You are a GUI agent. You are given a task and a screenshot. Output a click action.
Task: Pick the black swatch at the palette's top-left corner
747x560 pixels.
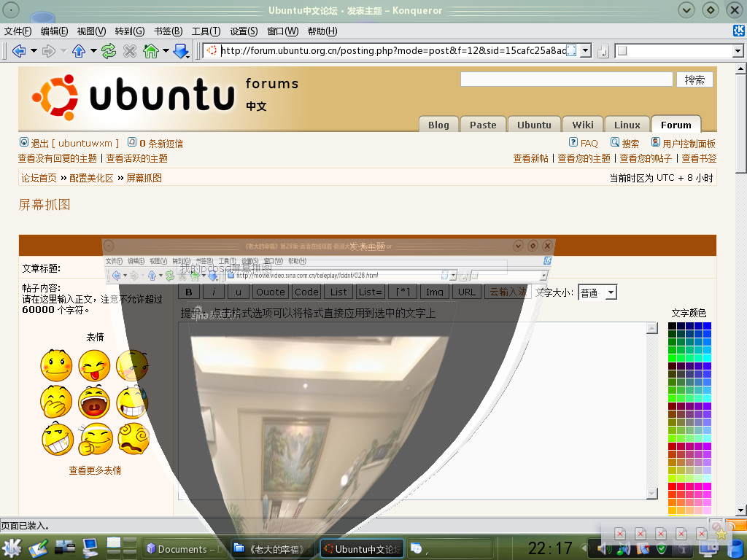click(x=672, y=326)
